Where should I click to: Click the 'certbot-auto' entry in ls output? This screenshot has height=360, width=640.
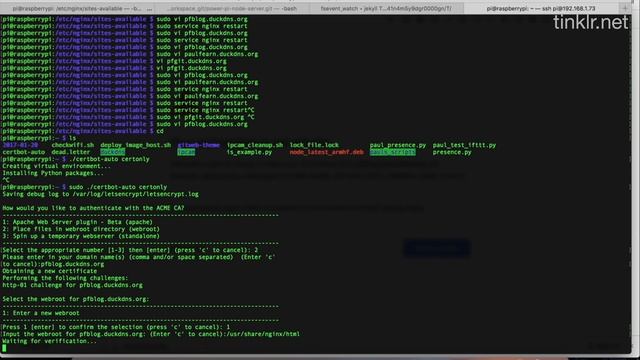click(24, 152)
